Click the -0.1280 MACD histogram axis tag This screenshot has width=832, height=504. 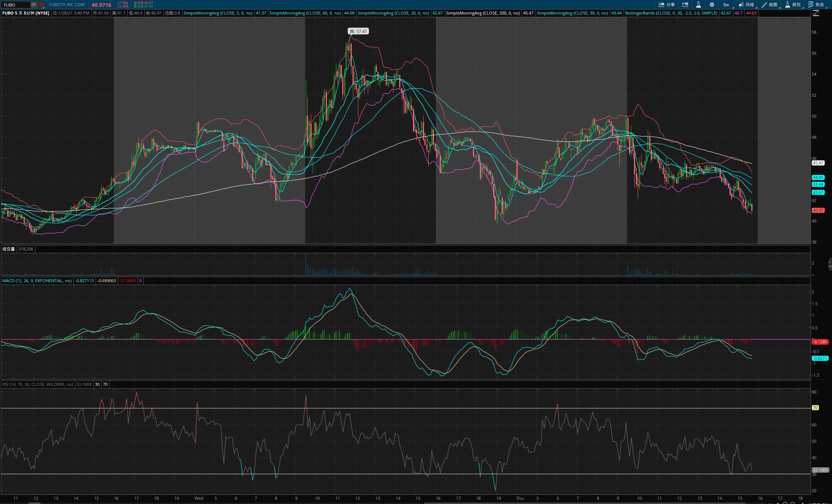[x=820, y=342]
